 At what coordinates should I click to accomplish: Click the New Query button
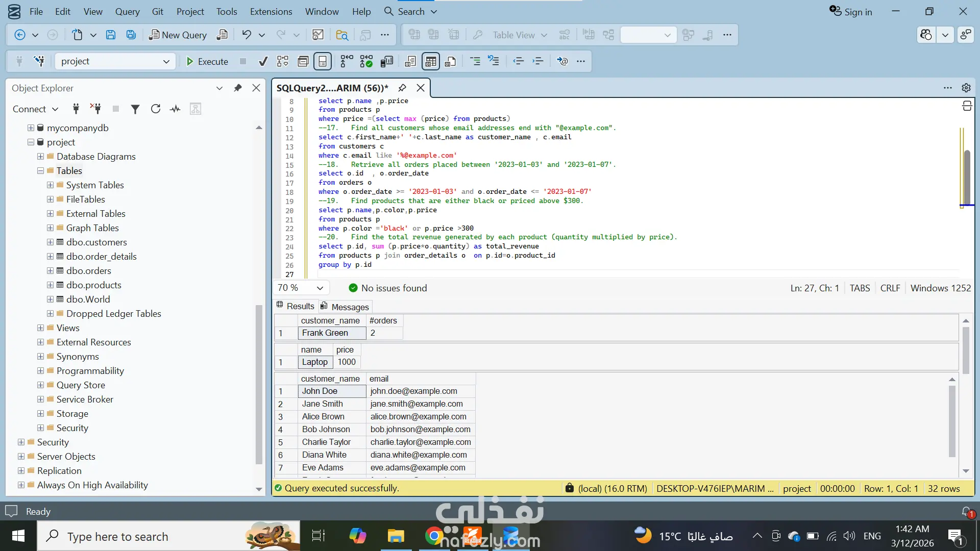pos(178,35)
